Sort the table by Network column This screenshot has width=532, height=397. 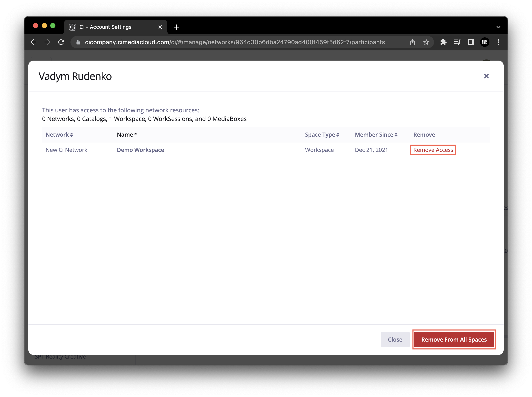[x=59, y=134]
